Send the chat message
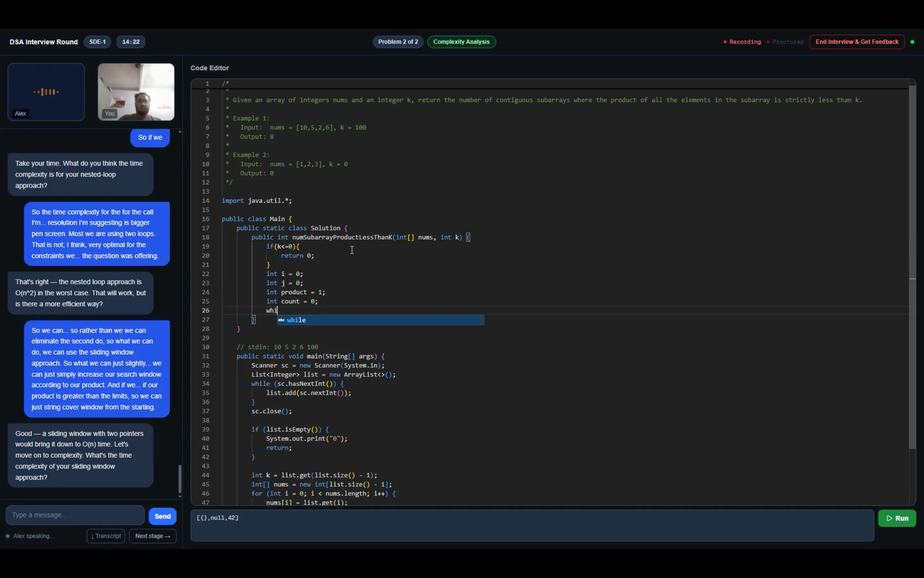 163,516
